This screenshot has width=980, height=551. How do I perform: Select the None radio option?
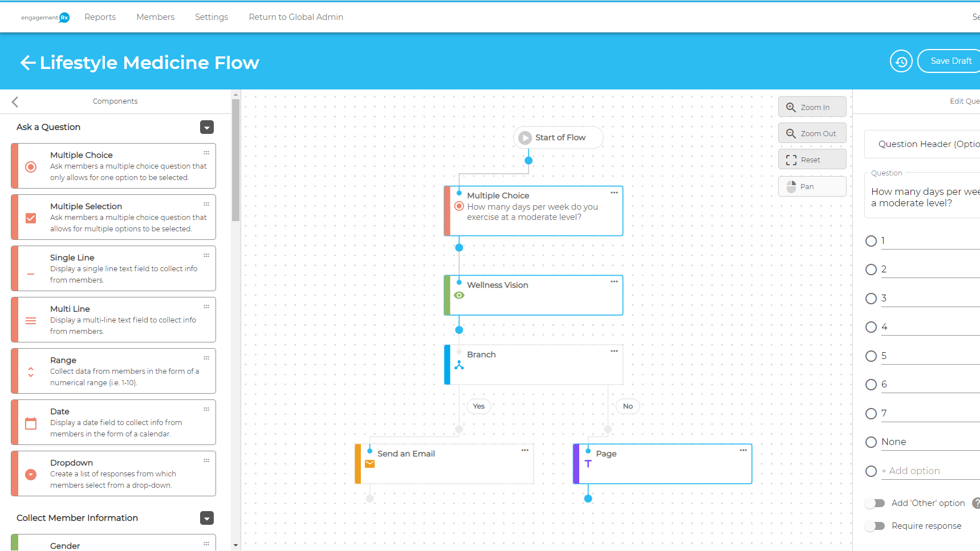coord(871,442)
